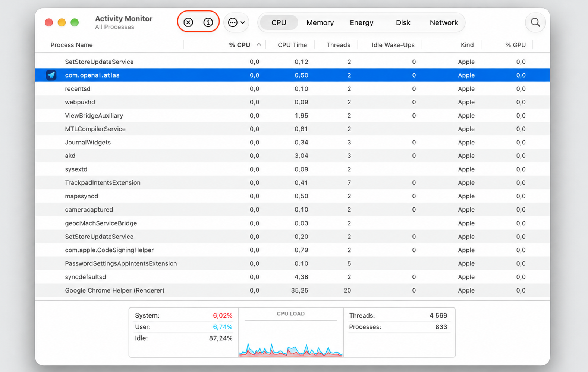Sort by Threads column header
Screen dimensions: 588x372
pyautogui.click(x=338, y=45)
